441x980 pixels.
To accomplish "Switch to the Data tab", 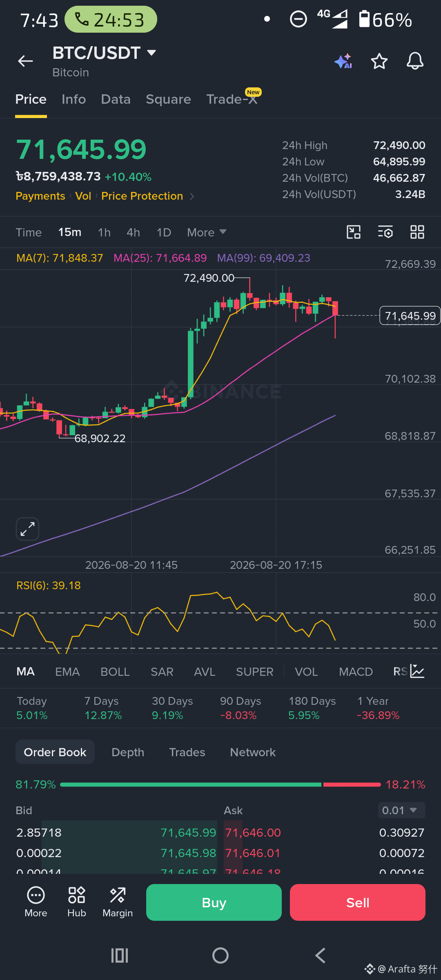I will [116, 99].
